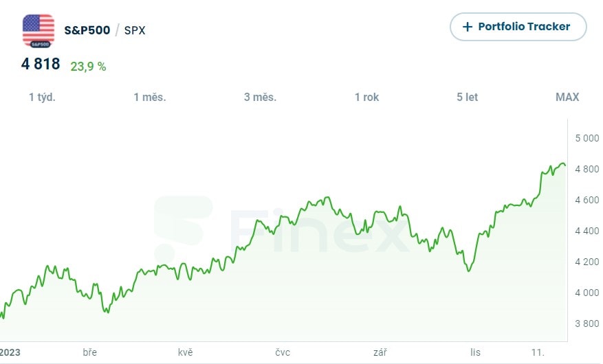The image size is (603, 364).
Task: Switch to 1 měs. time range
Action: (150, 97)
